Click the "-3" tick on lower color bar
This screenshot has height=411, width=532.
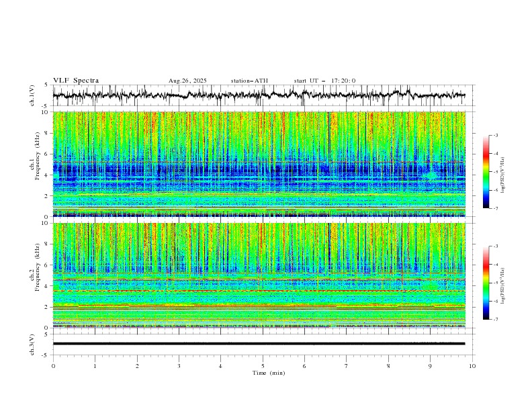click(496, 246)
